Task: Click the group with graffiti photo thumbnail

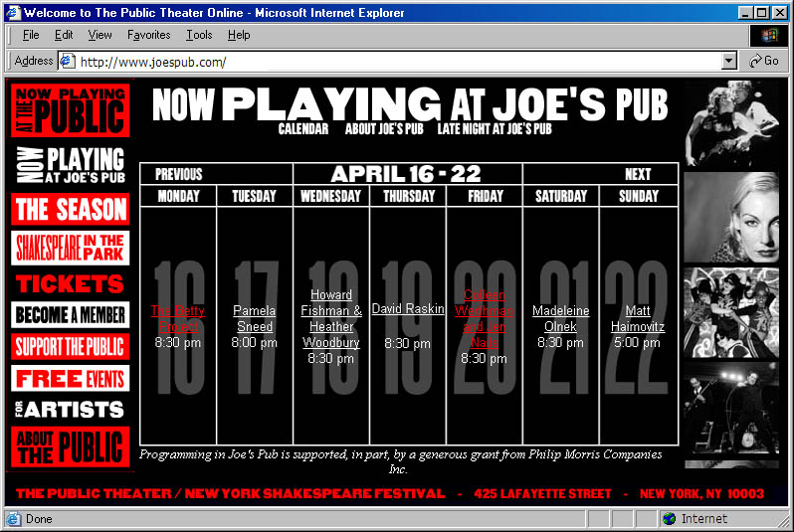Action: click(x=731, y=313)
